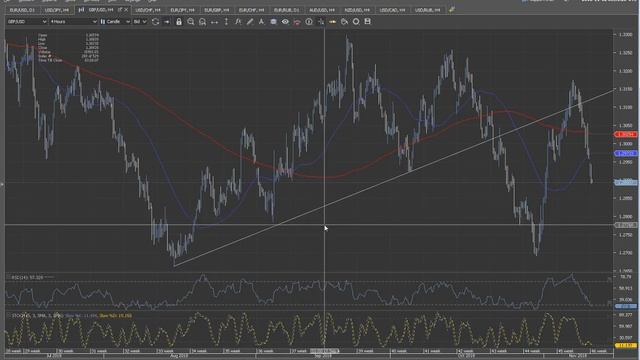This screenshot has height=360, width=640.
Task: Click the blue RSI value label on axis
Action: tap(626, 306)
